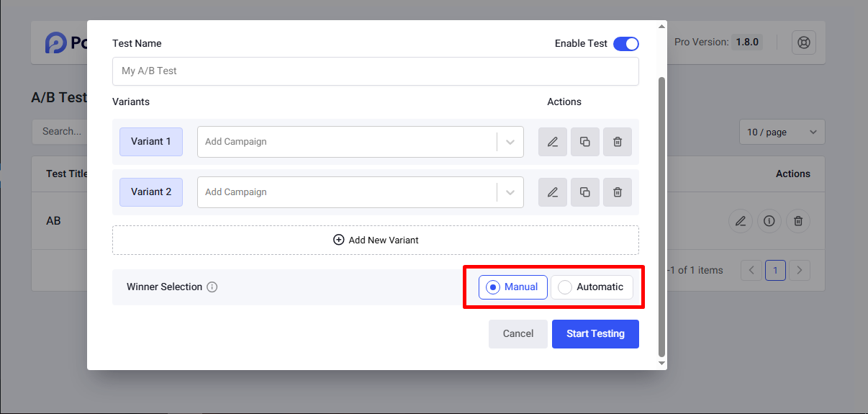
Task: Open the 10 / page dropdown
Action: [782, 132]
